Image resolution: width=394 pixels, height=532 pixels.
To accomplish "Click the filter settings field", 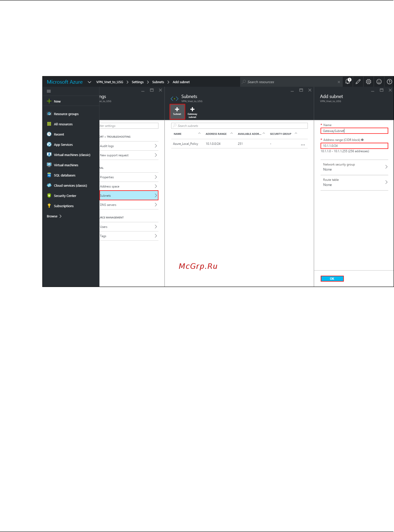I will point(129,126).
